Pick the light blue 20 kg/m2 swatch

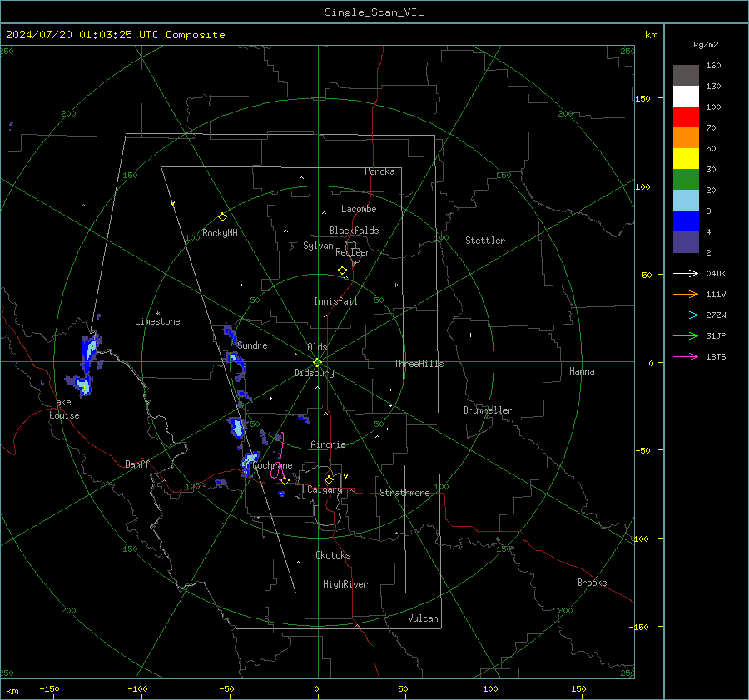[x=686, y=201]
